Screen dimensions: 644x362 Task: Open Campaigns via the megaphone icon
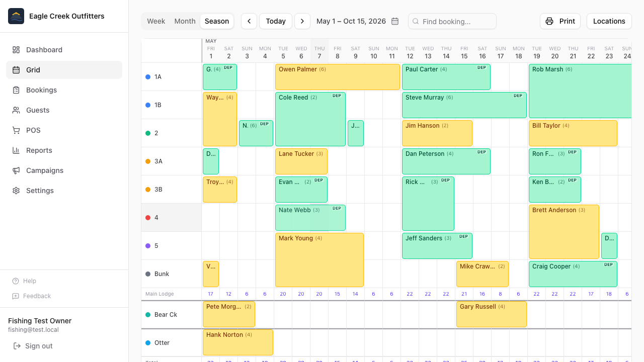click(x=16, y=170)
